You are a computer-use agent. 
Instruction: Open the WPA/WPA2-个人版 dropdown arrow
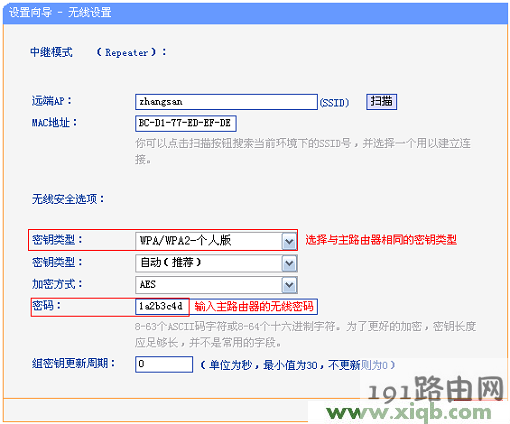click(x=289, y=241)
